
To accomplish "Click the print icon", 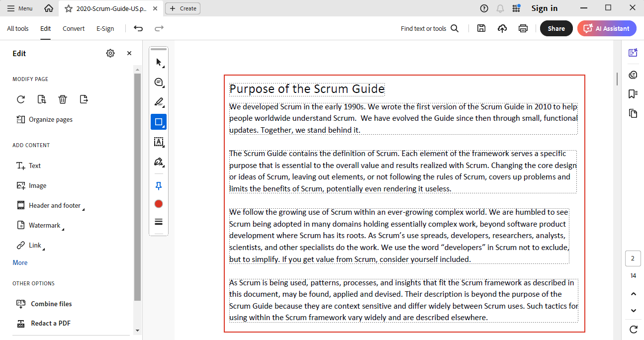I will [x=523, y=29].
